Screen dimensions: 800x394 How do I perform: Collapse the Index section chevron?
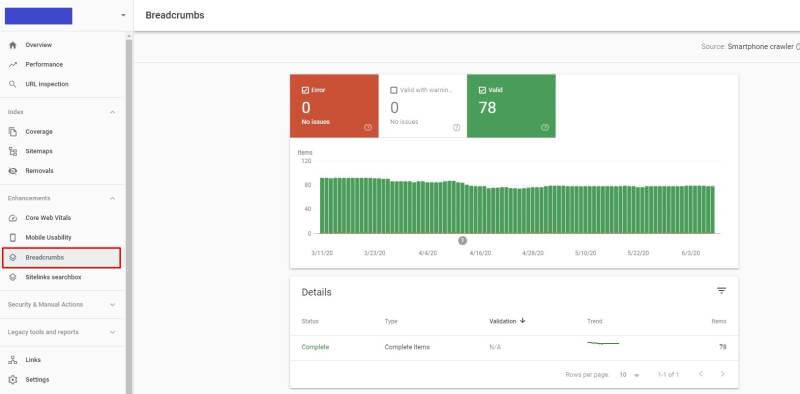(x=113, y=112)
